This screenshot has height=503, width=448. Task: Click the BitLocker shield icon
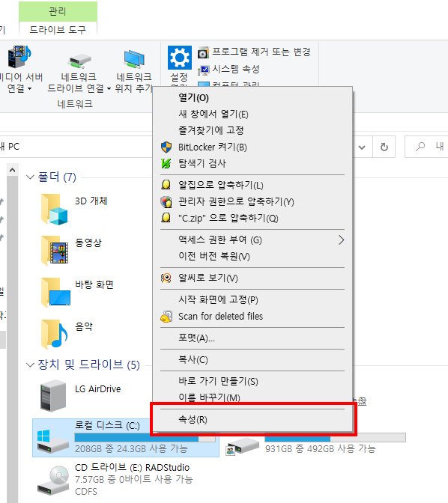tap(166, 147)
